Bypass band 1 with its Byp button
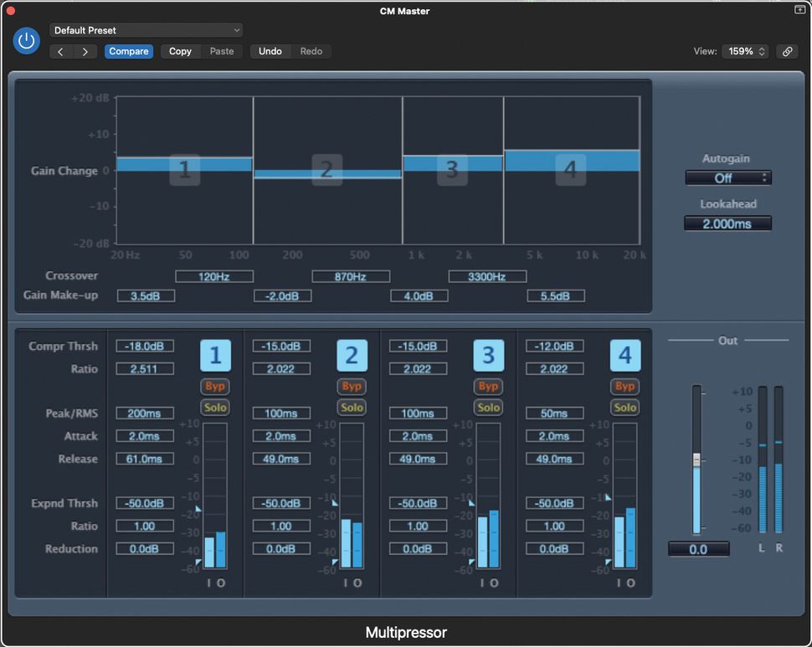 (x=215, y=386)
